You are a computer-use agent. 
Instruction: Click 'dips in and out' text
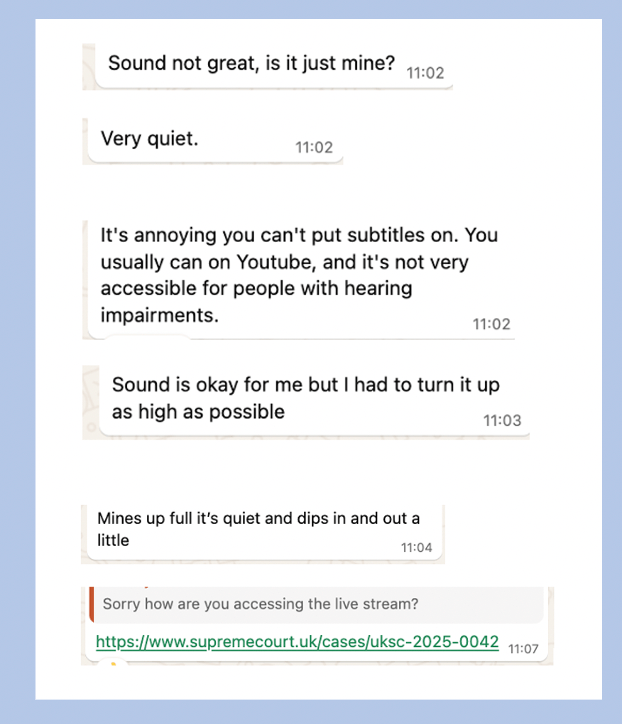pyautogui.click(x=344, y=518)
